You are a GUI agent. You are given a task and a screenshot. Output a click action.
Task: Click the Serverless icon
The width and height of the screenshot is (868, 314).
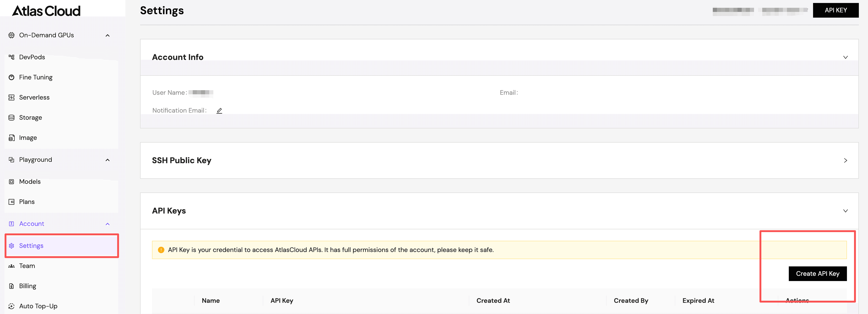pyautogui.click(x=11, y=98)
